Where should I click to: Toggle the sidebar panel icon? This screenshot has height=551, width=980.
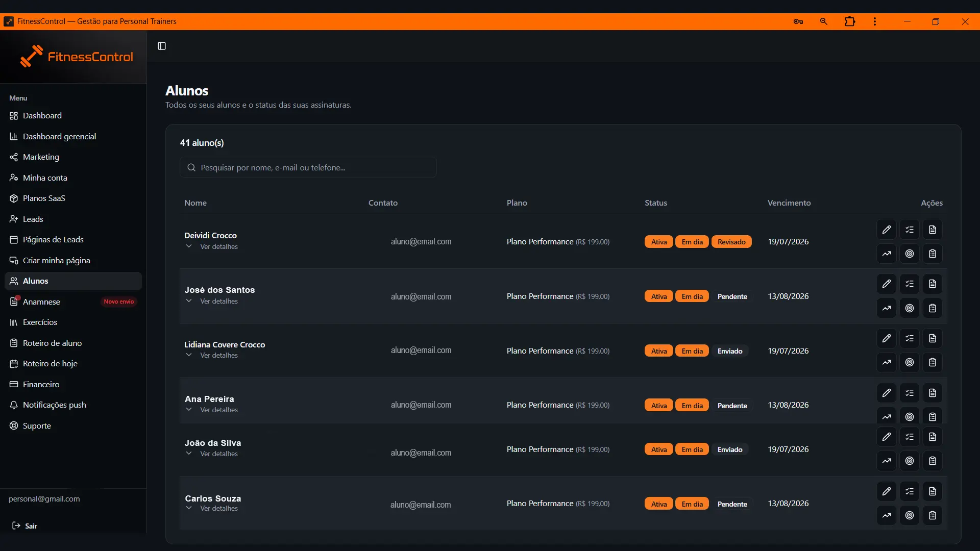coord(162,46)
